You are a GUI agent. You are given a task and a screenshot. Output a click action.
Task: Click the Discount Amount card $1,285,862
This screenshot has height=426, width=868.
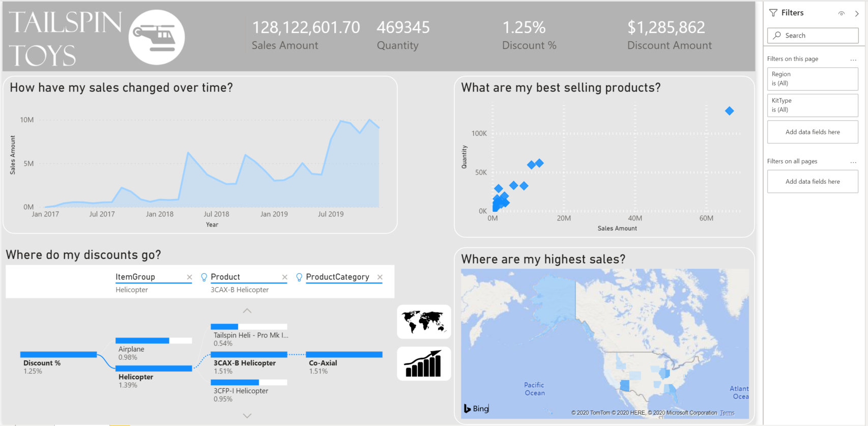666,27
